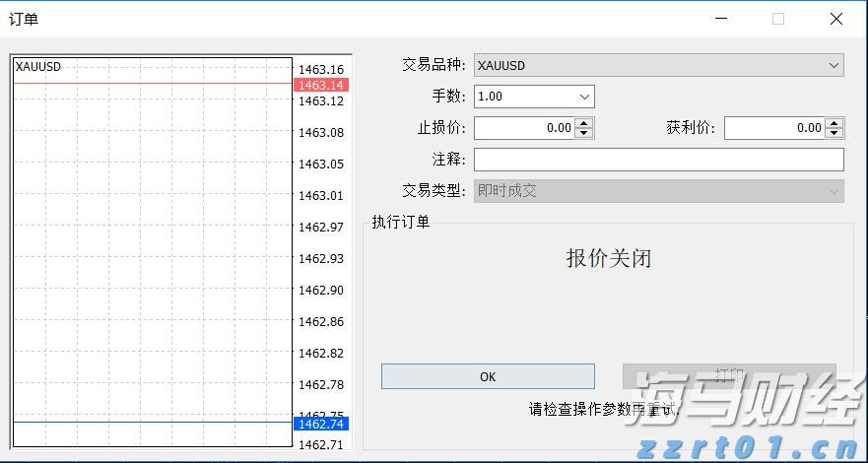Select the 1.00 value in 手数 box
Viewport: 868px width, 463px height.
click(x=522, y=97)
